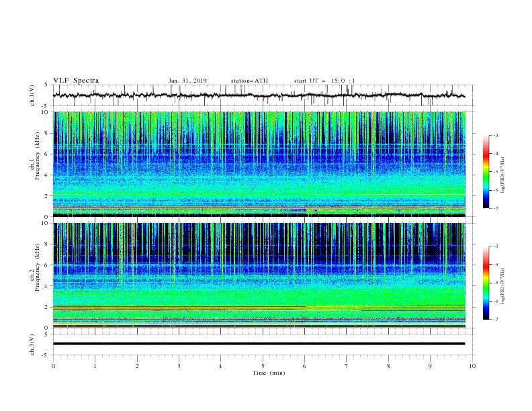532x411 pixels.
Task: Click the ch.1 voltage waveform trace
Action: coord(259,95)
